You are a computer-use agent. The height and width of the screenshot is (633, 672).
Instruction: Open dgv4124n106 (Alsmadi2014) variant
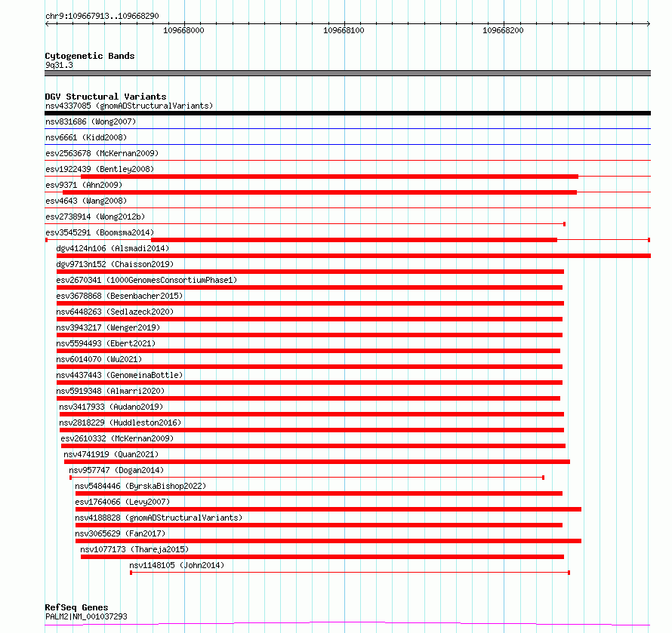(113, 248)
